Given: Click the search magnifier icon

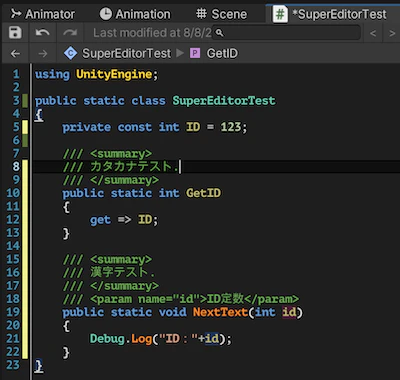Looking at the screenshot, I should click(220, 33).
